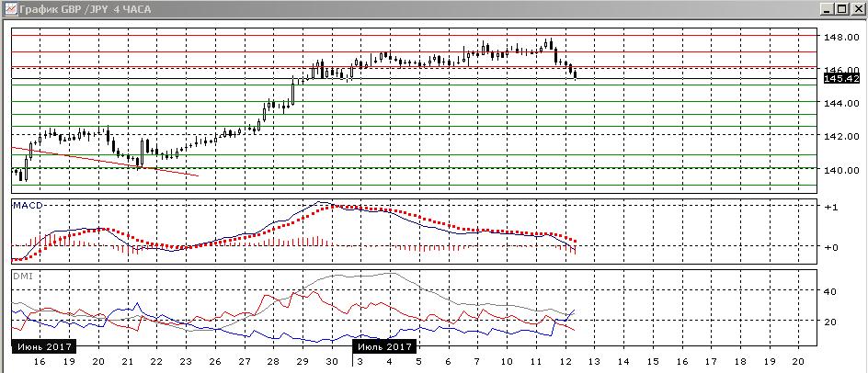Click date label 28 on the time axis
Screen dimensions: 868x373
click(x=273, y=361)
